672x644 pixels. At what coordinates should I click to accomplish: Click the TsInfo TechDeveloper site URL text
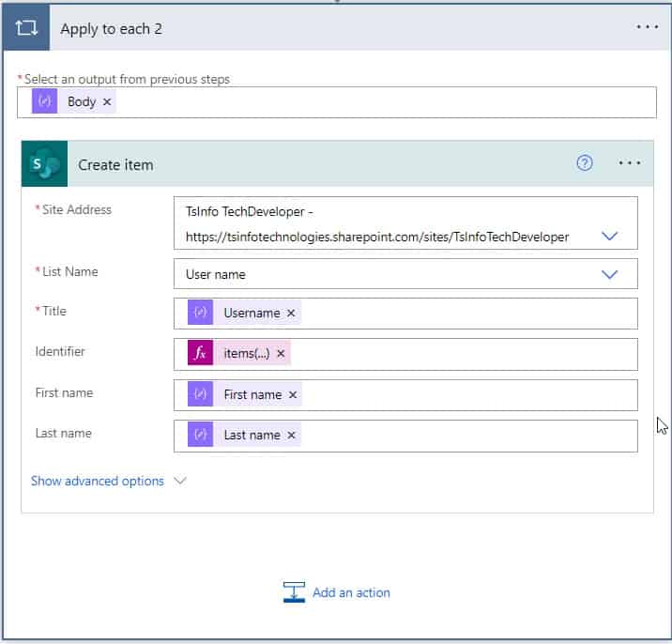tap(377, 237)
